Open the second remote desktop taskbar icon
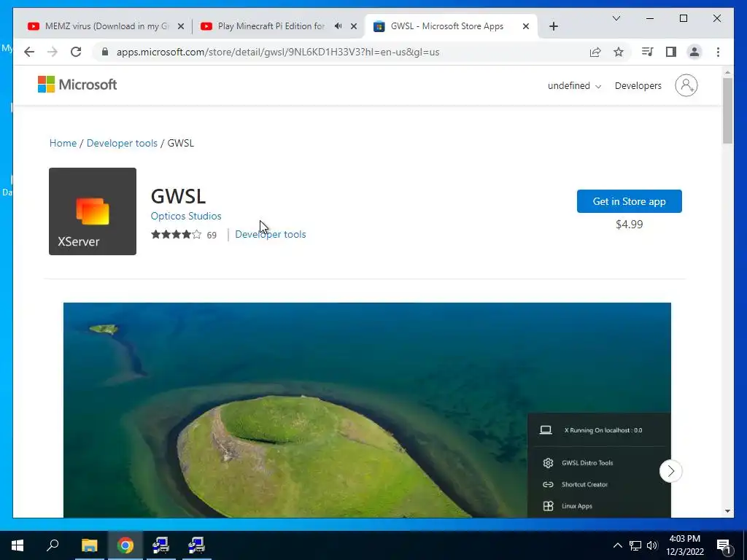The height and width of the screenshot is (560, 747). 196,545
